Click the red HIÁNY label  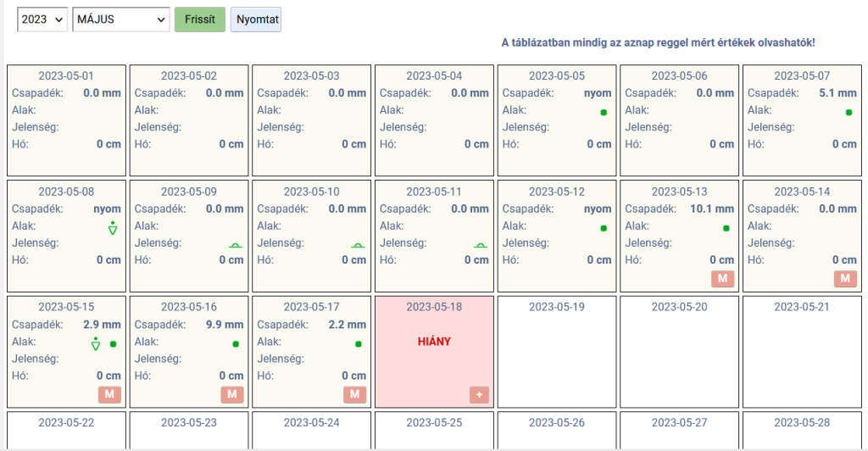coord(434,342)
